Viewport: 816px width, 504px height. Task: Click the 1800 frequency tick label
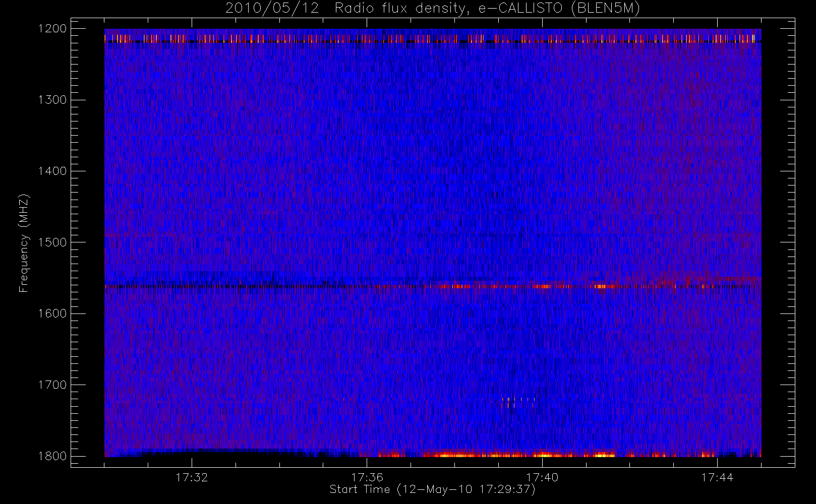point(52,456)
